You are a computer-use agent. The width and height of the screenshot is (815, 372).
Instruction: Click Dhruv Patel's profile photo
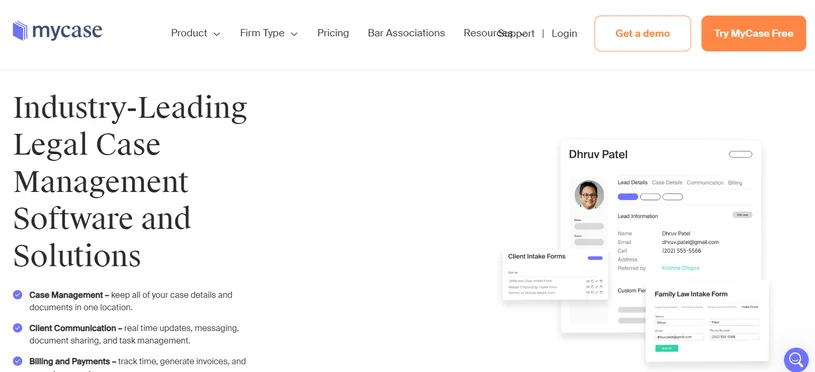589,195
